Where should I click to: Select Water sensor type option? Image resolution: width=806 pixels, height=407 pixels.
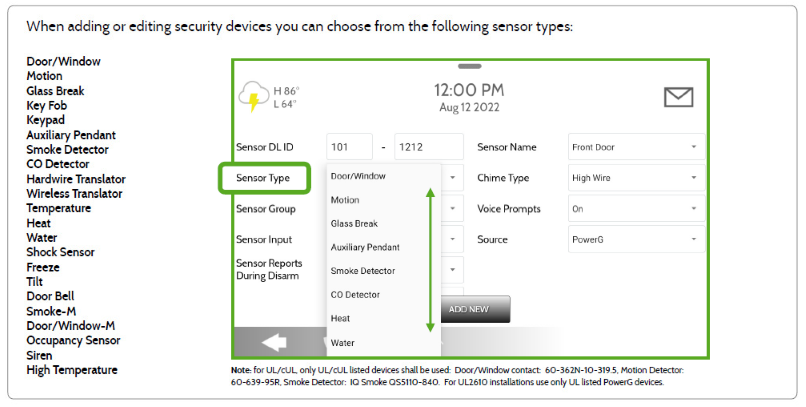coord(342,343)
